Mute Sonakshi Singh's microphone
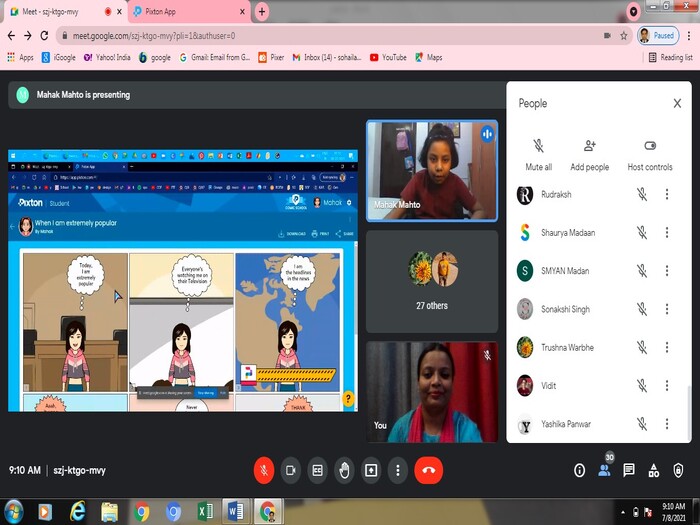 pos(642,309)
